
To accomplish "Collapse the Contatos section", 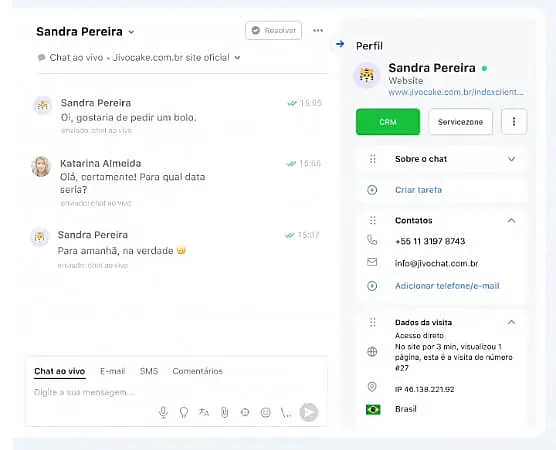I will [511, 221].
